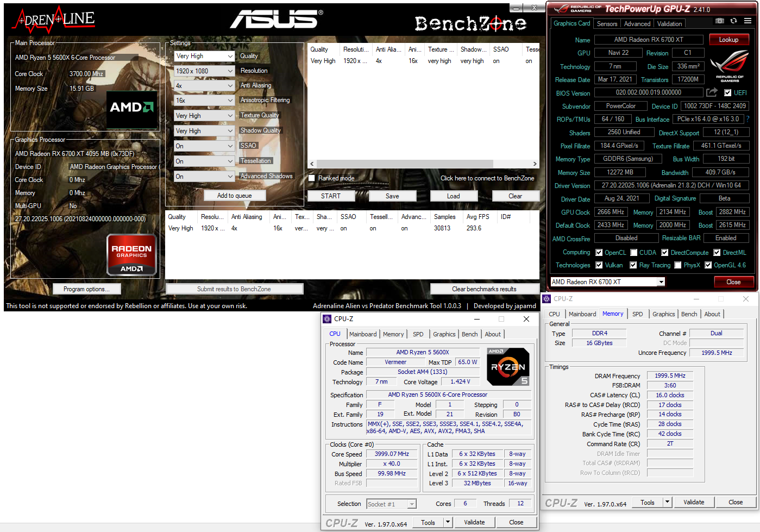760x532 pixels.
Task: Take a GPU-Z screenshot with the camera icon
Action: click(720, 21)
